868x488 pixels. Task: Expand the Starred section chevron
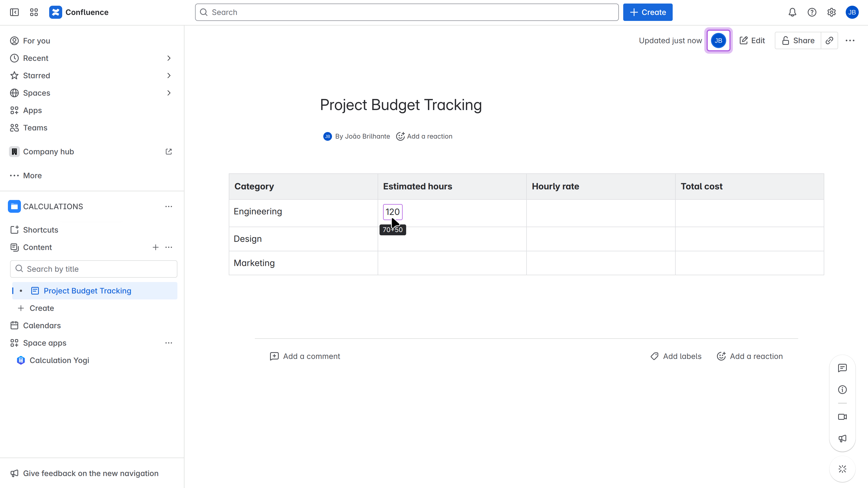tap(169, 76)
